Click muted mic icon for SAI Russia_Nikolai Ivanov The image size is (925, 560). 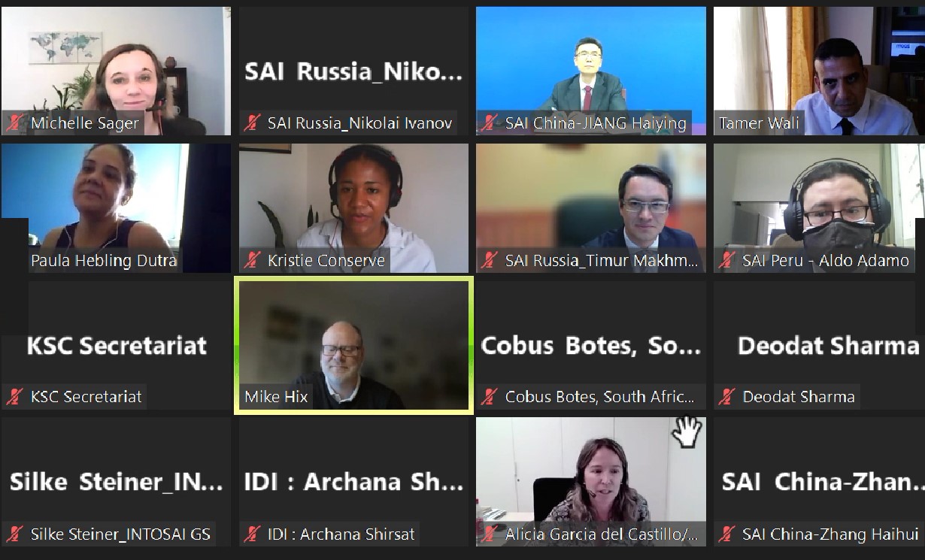pos(252,123)
